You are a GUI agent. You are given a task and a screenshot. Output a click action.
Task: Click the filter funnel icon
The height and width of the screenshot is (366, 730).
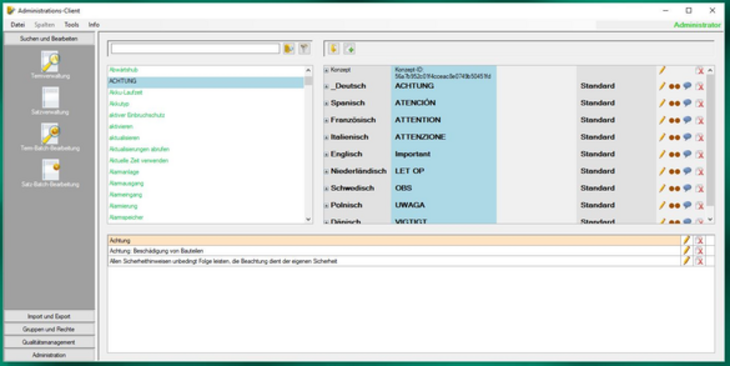pos(304,48)
